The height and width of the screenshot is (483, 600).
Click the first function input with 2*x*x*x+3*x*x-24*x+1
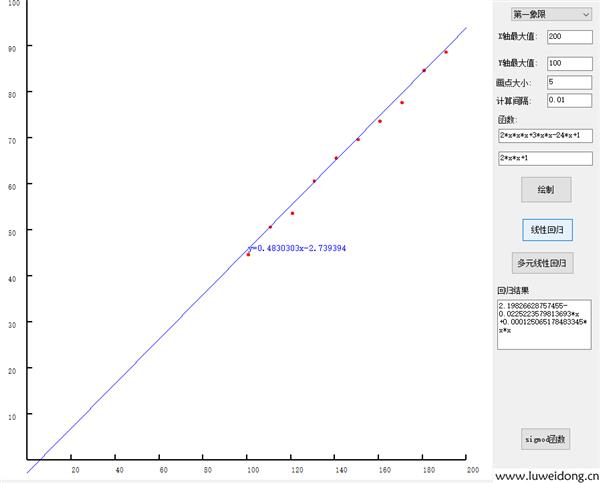pos(545,135)
